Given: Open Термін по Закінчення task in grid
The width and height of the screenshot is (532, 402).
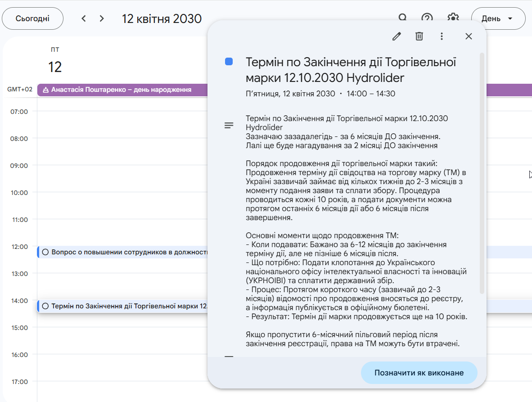Looking at the screenshot, I should tap(129, 306).
